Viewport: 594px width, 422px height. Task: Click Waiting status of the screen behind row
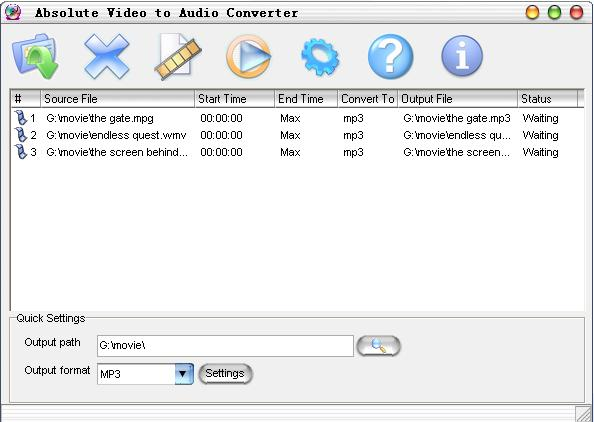coord(540,153)
